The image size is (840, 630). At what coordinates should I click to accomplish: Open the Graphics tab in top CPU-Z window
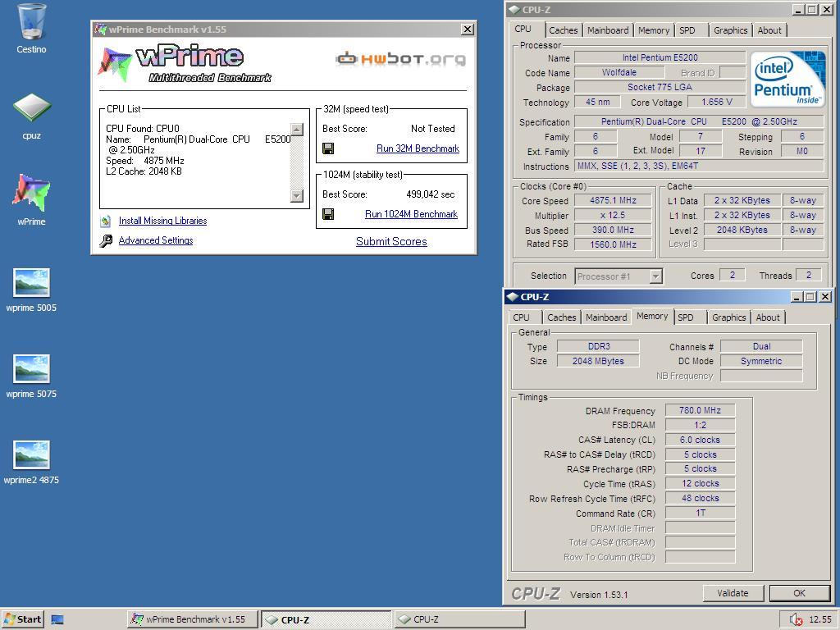pos(730,30)
